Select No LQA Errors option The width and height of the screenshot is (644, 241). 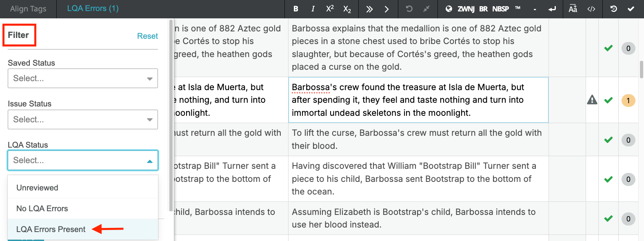tap(83, 208)
